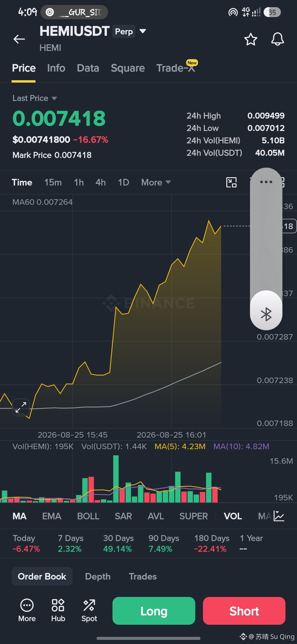Open price alert bell icon
Viewport: 297px width, 644px height.
(x=277, y=39)
